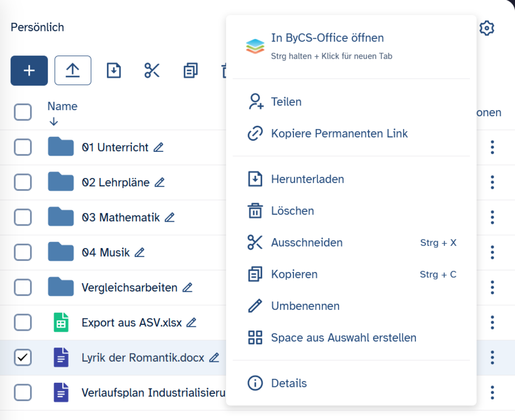Open the Vergleichsarbeiten folder

point(129,287)
